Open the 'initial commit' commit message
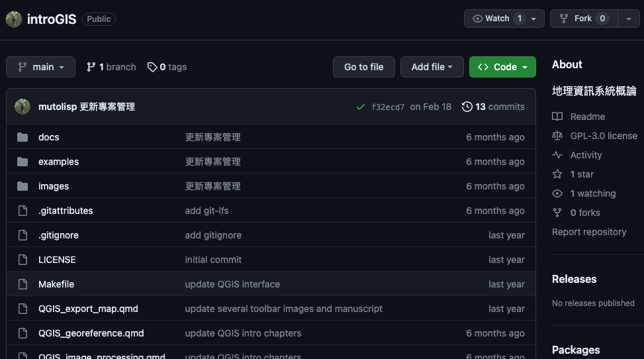Image resolution: width=644 pixels, height=359 pixels. (213, 260)
